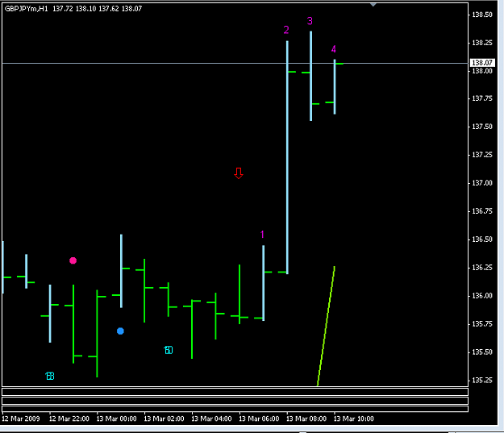Click the 13 Mar 04:00 time label
504x433 pixels.
pos(211,418)
